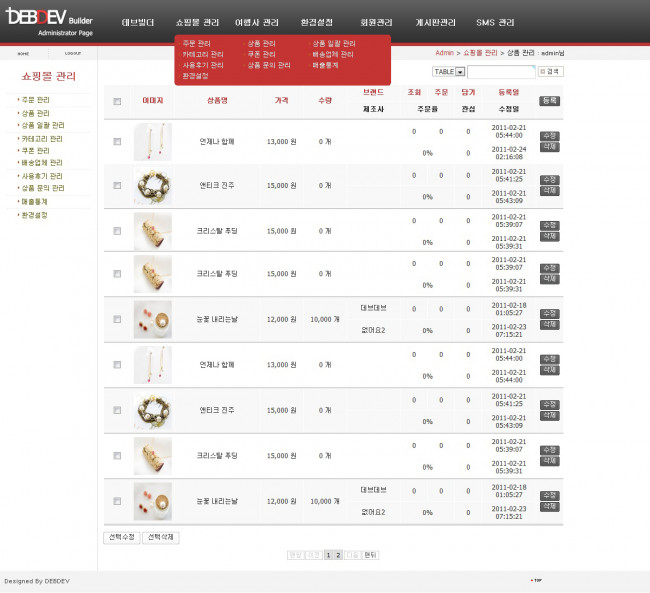Toggle the select-all checkbox in table header
The height and width of the screenshot is (593, 650).
click(x=117, y=102)
